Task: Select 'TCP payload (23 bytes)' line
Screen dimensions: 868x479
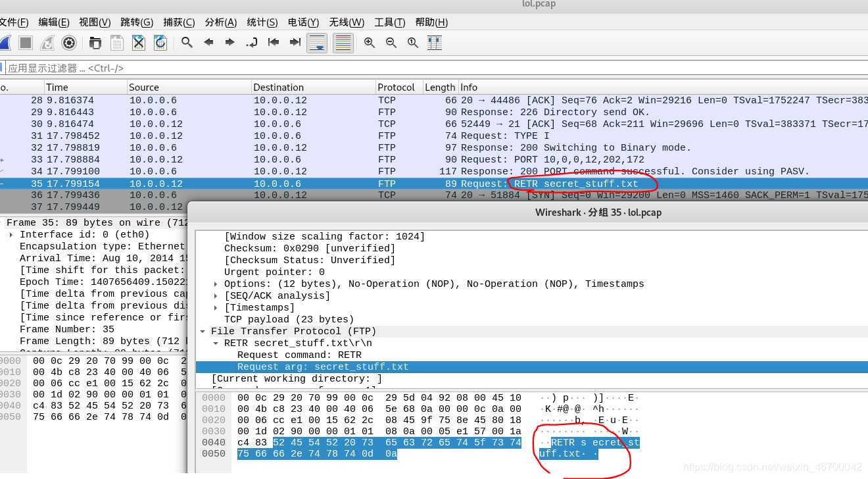Action: 289,320
